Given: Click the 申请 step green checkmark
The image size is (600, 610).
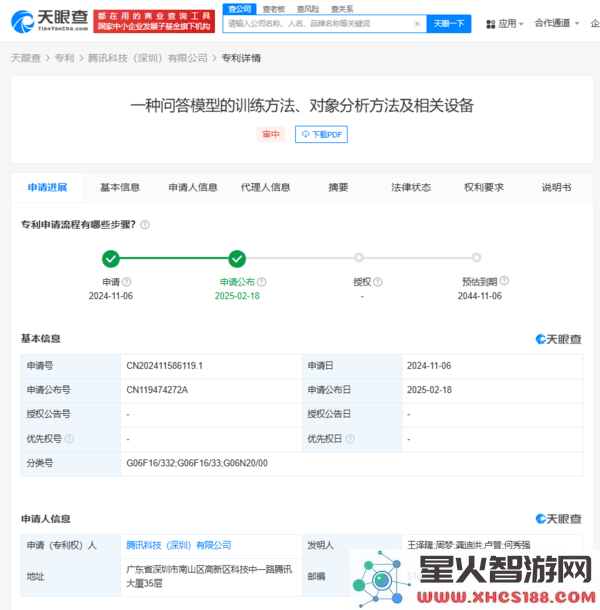Looking at the screenshot, I should point(111,258).
